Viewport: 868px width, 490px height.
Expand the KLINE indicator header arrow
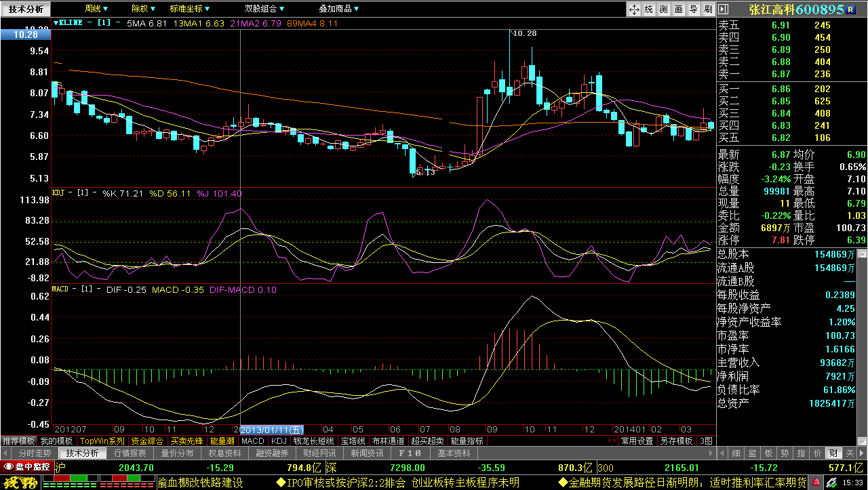tap(57, 23)
